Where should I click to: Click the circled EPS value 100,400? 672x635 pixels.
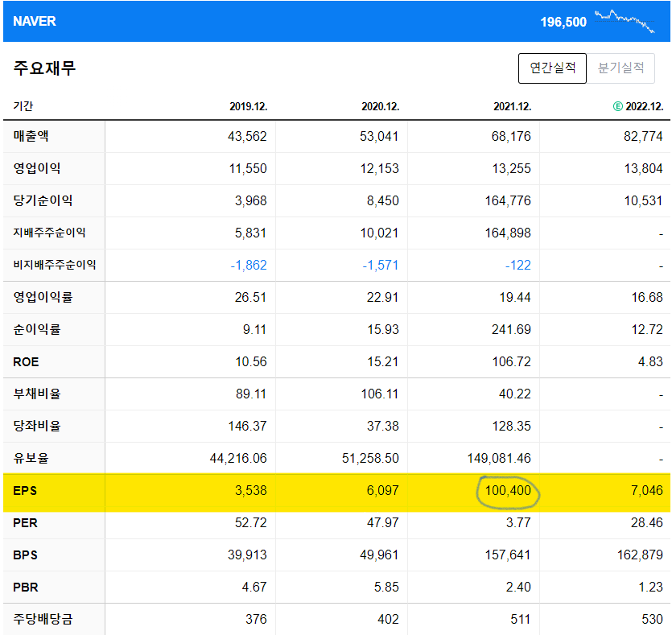508,491
